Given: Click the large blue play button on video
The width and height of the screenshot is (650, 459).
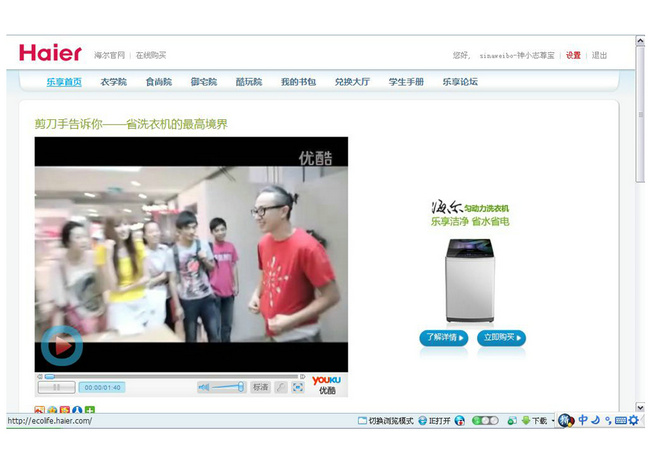Looking at the screenshot, I should [x=62, y=346].
